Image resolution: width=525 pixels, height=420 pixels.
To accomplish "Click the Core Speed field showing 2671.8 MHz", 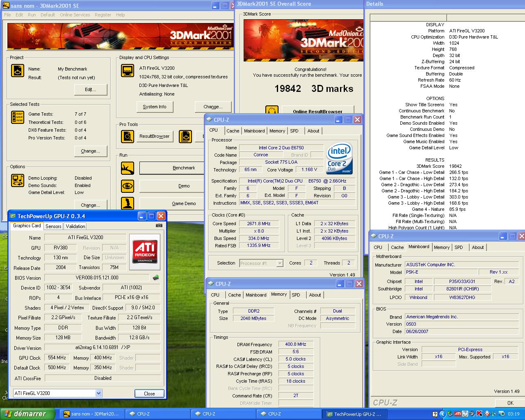I will [258, 224].
